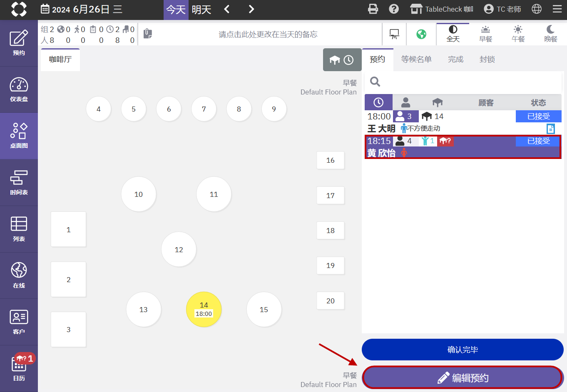This screenshot has height=392, width=567.
Task: Open the hamburger main menu
Action: (x=557, y=9)
